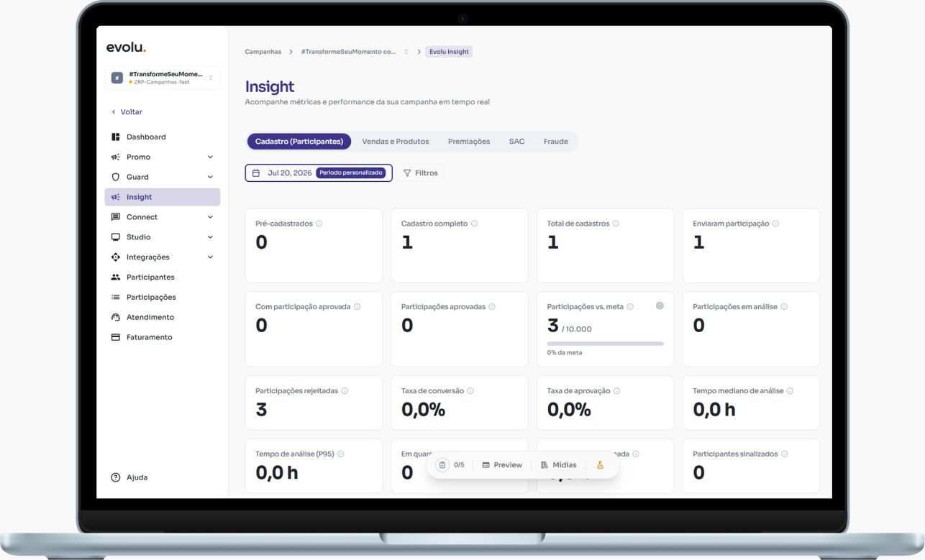This screenshot has width=925, height=560.
Task: Expand the Promo menu chevron
Action: (210, 157)
